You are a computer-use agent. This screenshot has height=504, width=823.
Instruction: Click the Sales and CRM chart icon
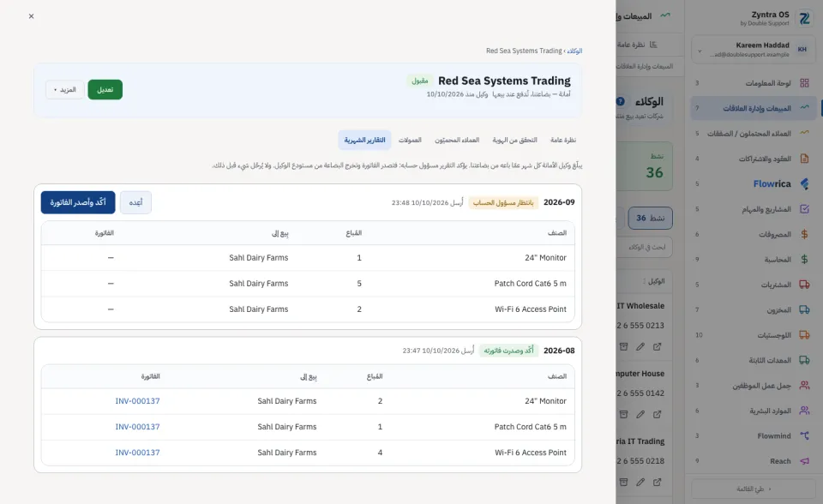pyautogui.click(x=804, y=108)
